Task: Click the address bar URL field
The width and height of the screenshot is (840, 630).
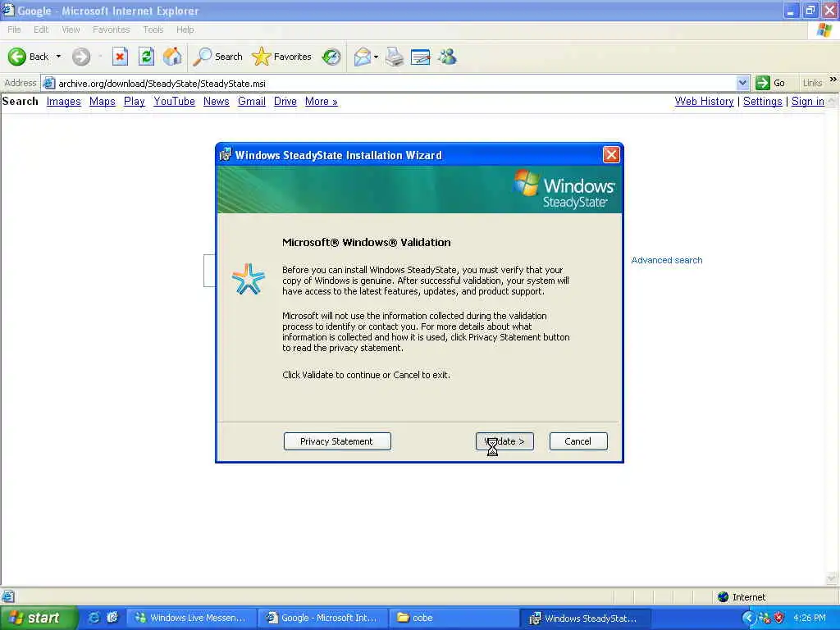Action: pyautogui.click(x=395, y=83)
